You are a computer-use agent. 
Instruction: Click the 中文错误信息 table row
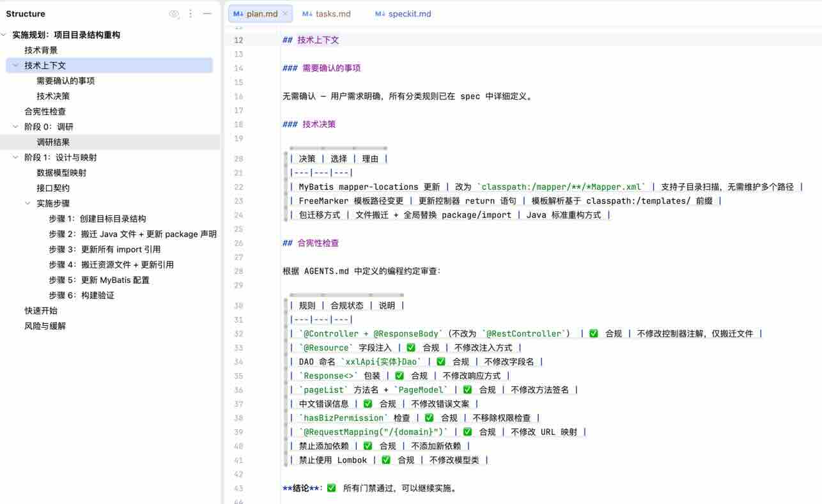tap(384, 404)
